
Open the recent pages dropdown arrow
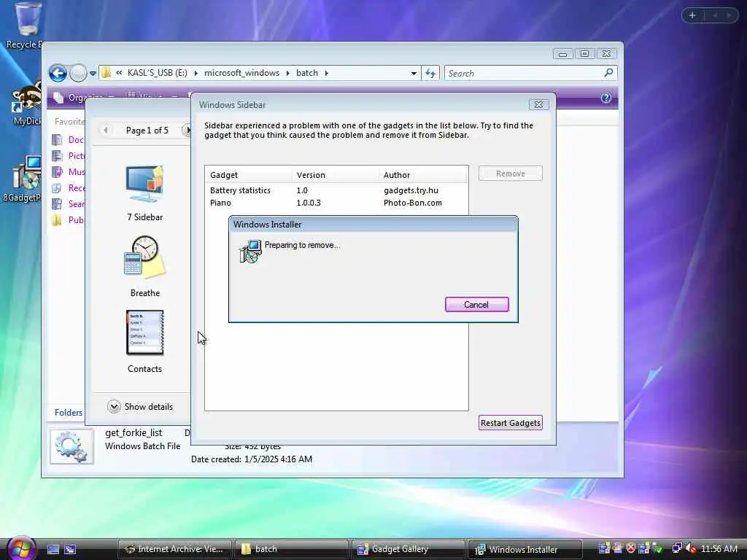(93, 74)
